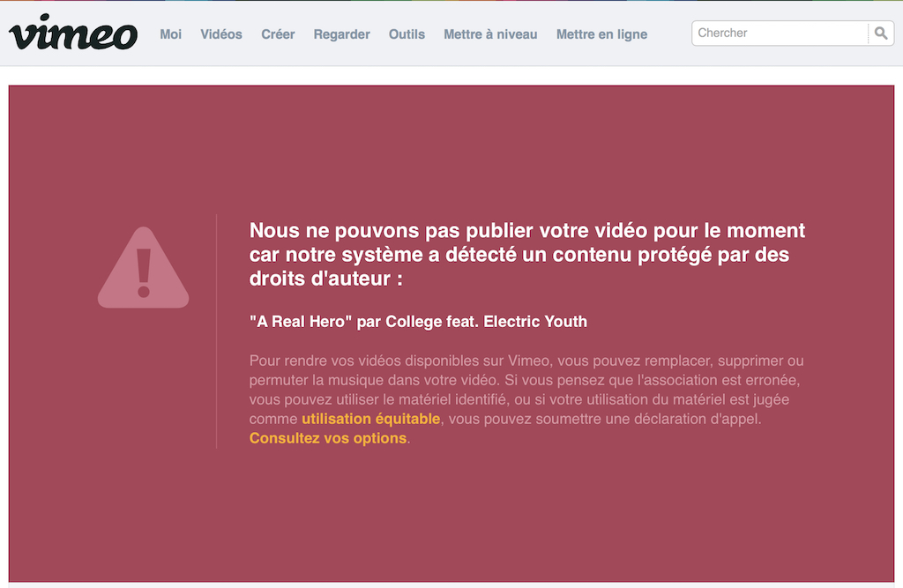The image size is (903, 588).
Task: Click "College feat. Electric Youth" artist text
Action: [486, 322]
